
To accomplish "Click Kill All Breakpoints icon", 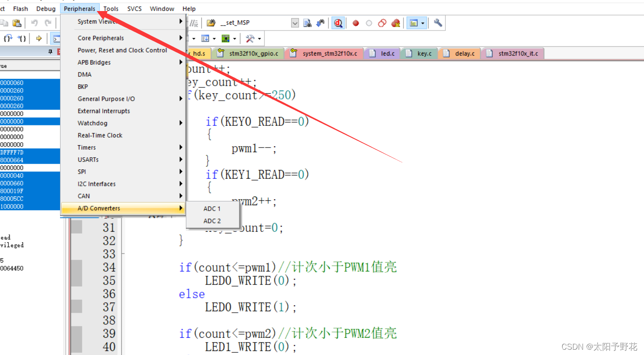I will click(395, 23).
